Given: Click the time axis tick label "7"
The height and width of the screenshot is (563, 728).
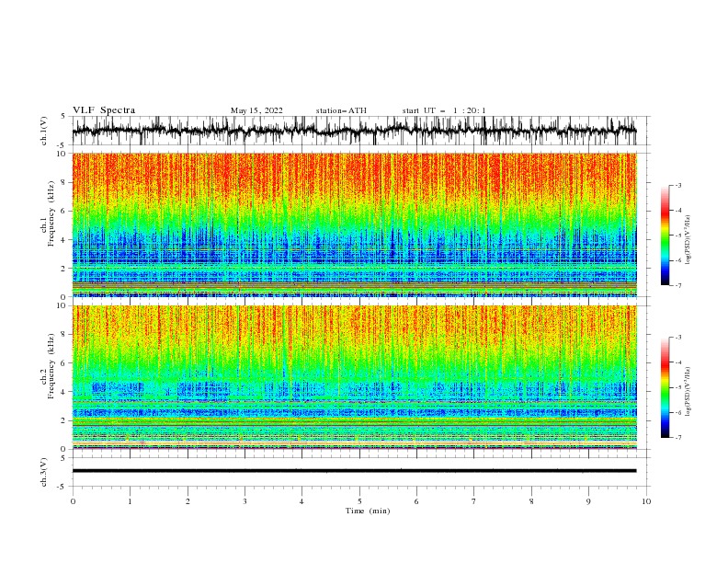Looking at the screenshot, I should (473, 501).
